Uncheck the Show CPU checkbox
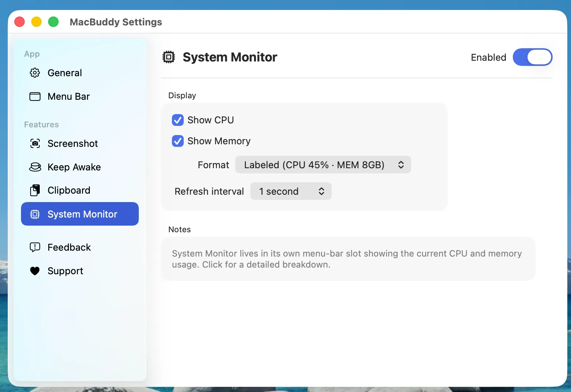The height and width of the screenshot is (392, 571). pos(178,120)
